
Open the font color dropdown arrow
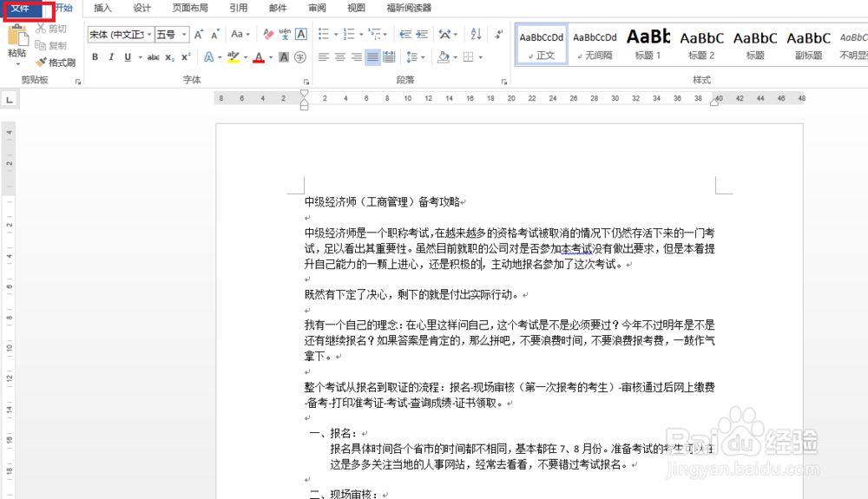(271, 57)
